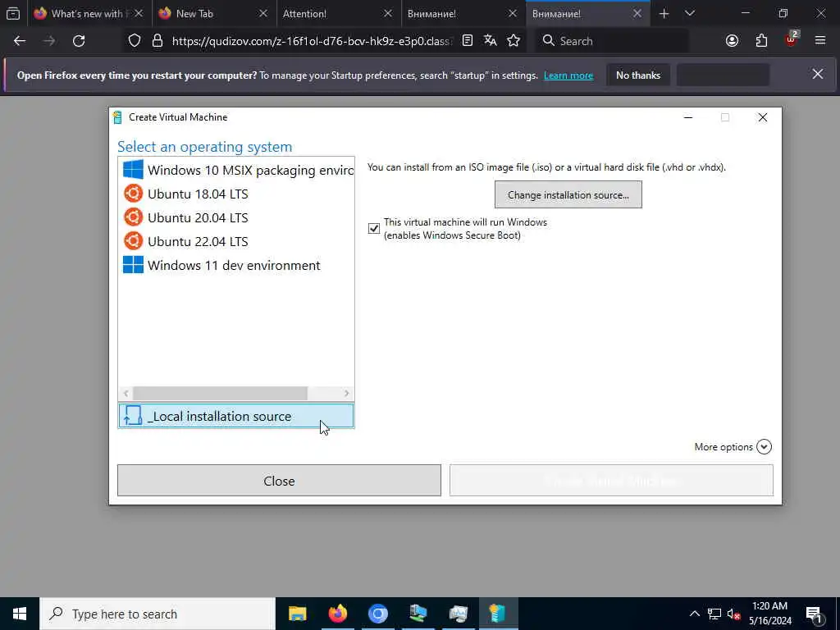Open a new browser tab with plus

tap(664, 14)
